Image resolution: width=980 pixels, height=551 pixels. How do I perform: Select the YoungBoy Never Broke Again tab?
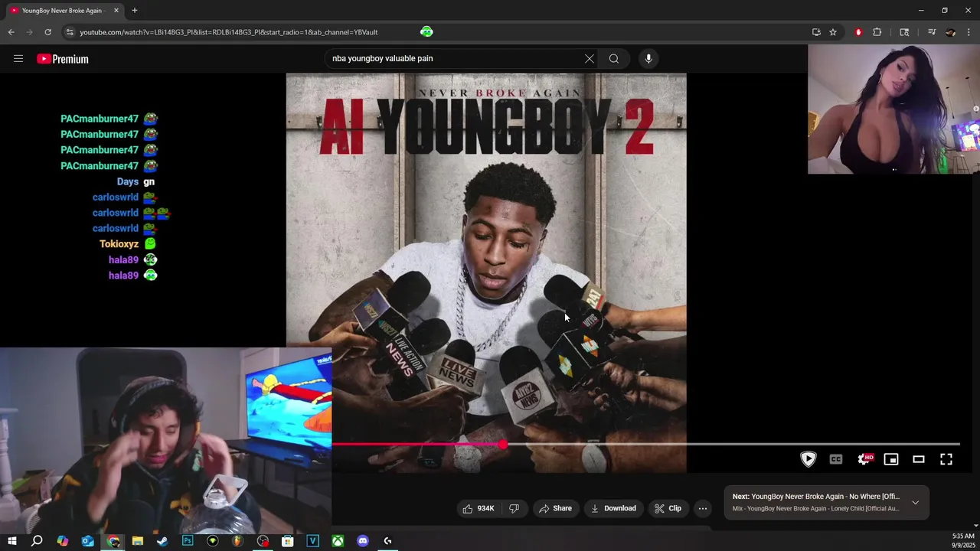pyautogui.click(x=61, y=11)
